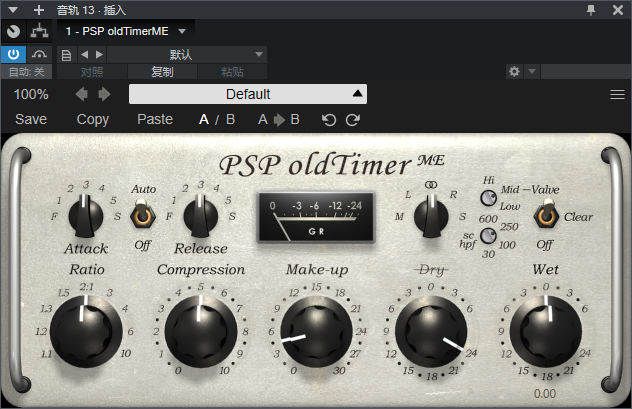Image resolution: width=632 pixels, height=409 pixels.
Task: Click the small sc hpf knob
Action: point(489,236)
